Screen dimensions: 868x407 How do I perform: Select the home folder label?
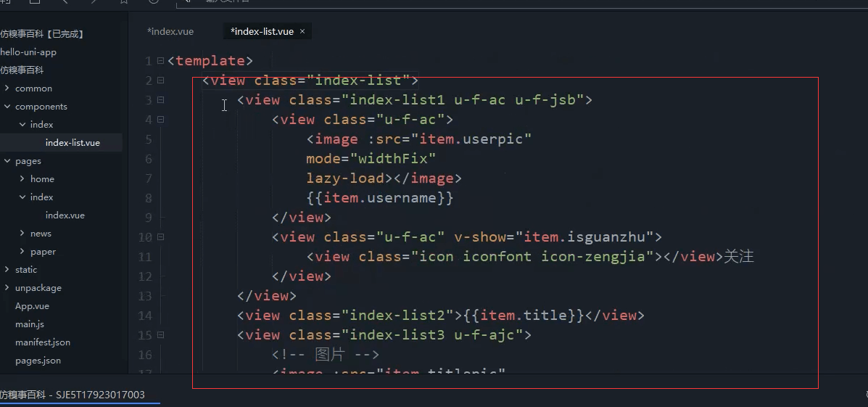point(42,179)
